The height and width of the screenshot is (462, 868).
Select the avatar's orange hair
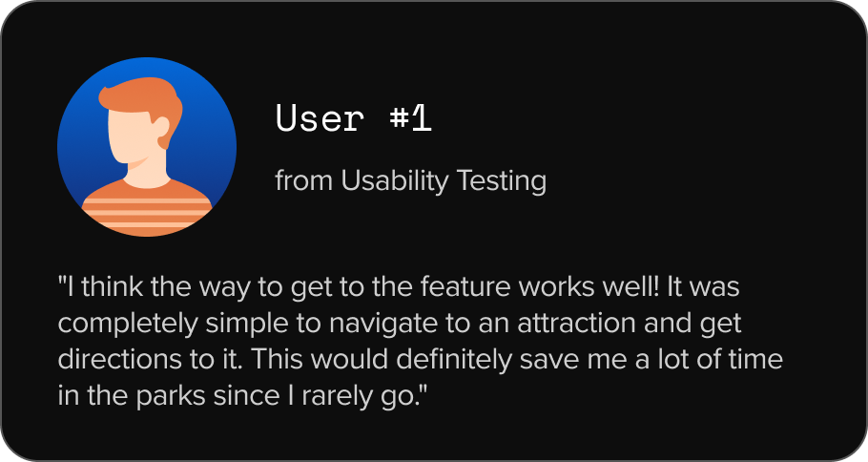coord(141,102)
